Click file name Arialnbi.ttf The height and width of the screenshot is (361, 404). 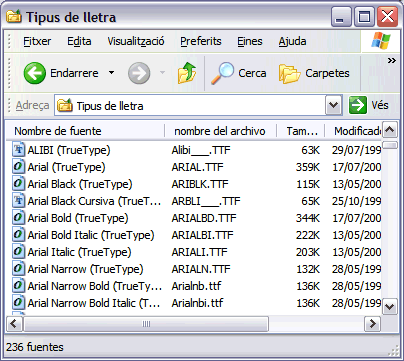tap(197, 303)
